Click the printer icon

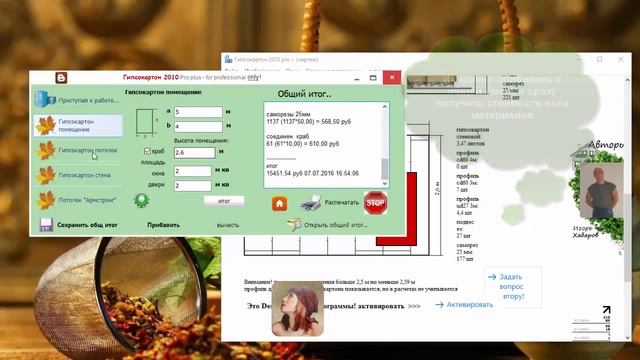311,203
